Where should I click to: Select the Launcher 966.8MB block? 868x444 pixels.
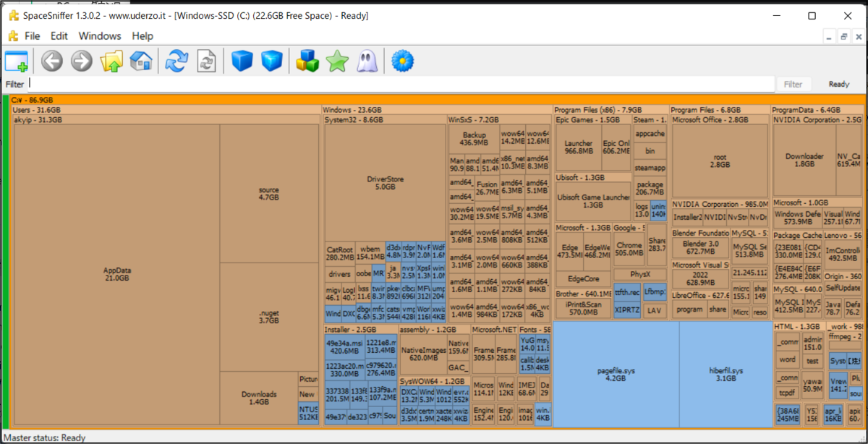click(x=578, y=147)
